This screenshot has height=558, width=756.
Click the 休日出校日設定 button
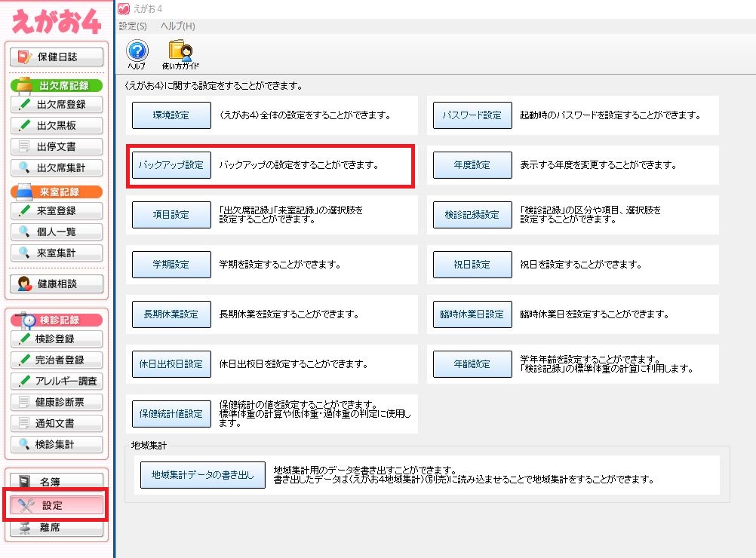click(171, 363)
